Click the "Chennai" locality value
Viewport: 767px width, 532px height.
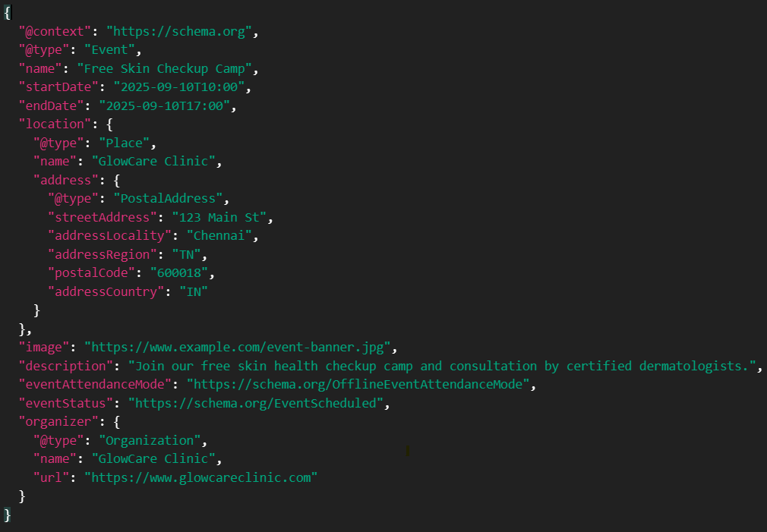[x=219, y=236]
